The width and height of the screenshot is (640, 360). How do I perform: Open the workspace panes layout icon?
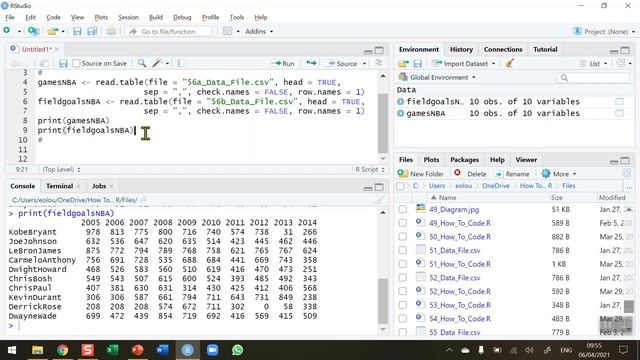pyautogui.click(x=228, y=31)
